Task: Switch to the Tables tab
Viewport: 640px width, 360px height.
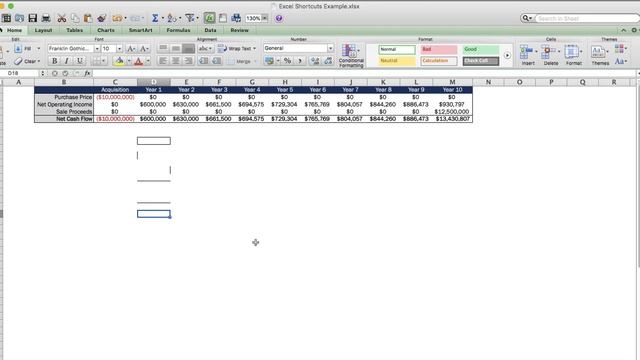Action: click(x=74, y=30)
